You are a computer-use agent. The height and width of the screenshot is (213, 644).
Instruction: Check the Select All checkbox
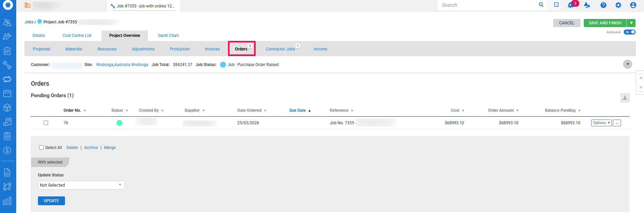click(41, 148)
